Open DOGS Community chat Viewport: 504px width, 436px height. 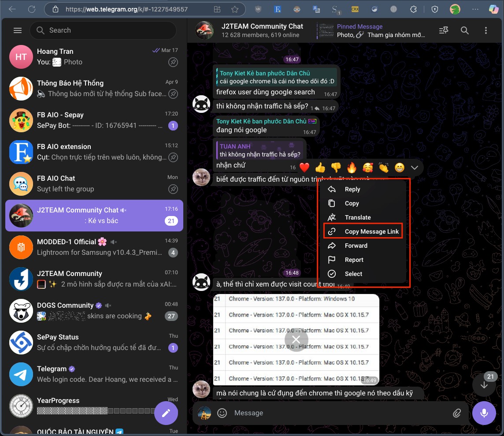pyautogui.click(x=94, y=311)
